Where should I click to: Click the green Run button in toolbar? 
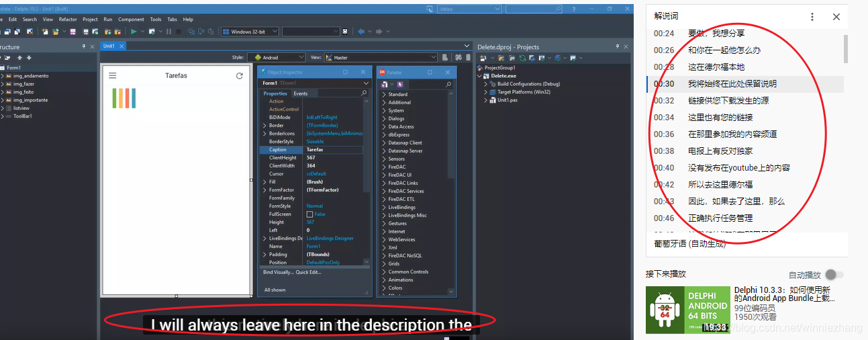[x=134, y=32]
